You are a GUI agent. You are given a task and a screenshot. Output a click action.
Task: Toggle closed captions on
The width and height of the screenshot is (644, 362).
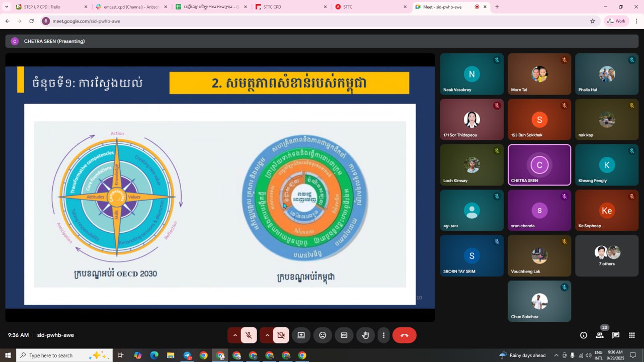344,335
